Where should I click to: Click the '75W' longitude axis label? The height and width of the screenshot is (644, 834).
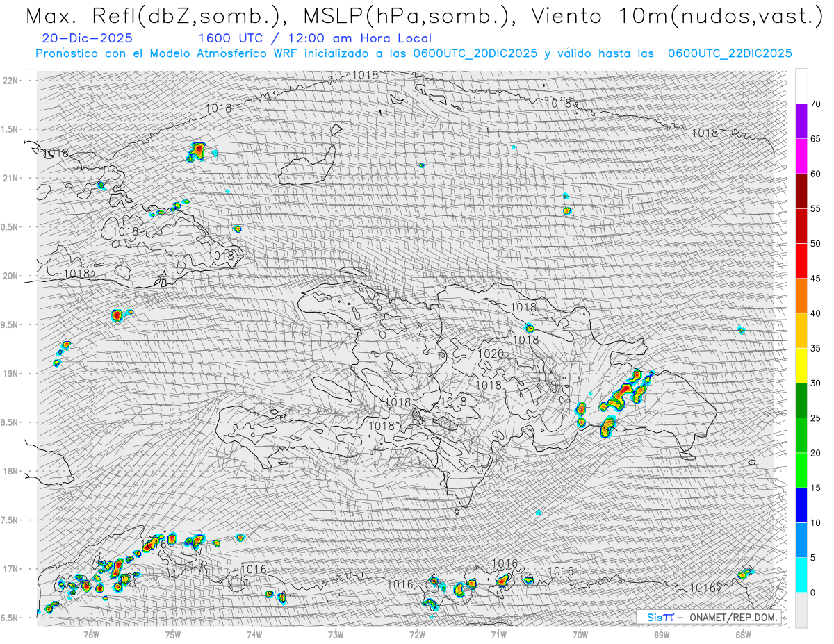click(x=173, y=634)
